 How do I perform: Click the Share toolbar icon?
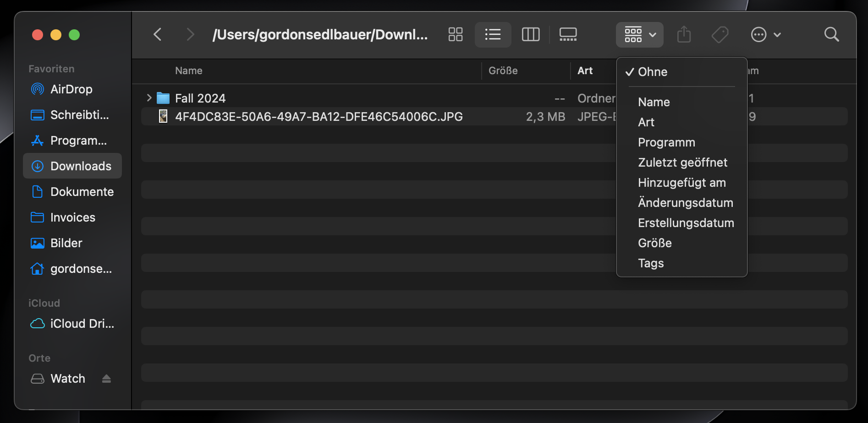click(684, 34)
